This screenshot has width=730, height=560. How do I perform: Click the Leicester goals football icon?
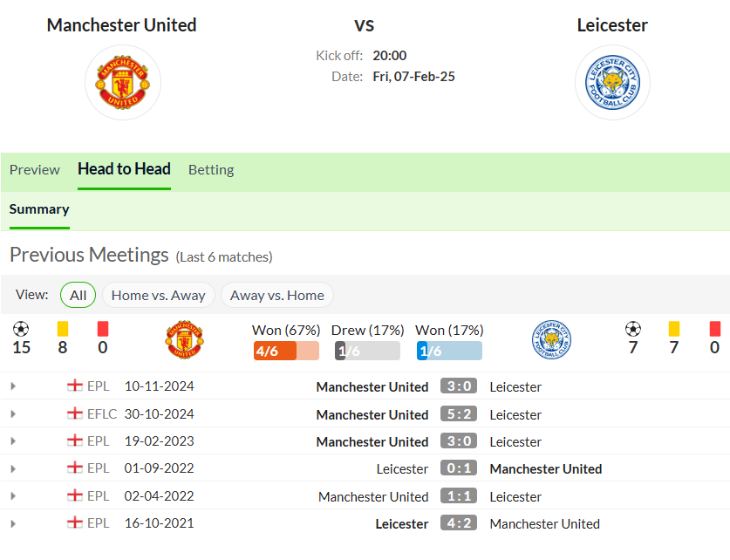click(633, 329)
